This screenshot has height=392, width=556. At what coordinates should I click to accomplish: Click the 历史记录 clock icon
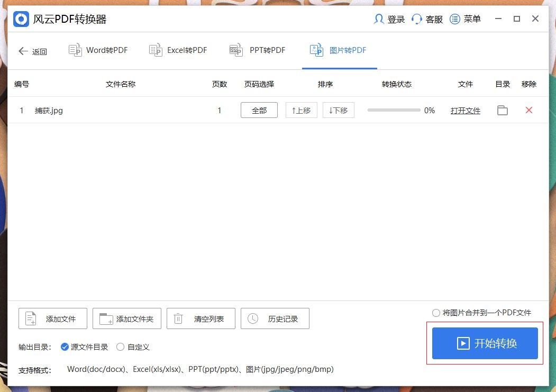pyautogui.click(x=253, y=318)
